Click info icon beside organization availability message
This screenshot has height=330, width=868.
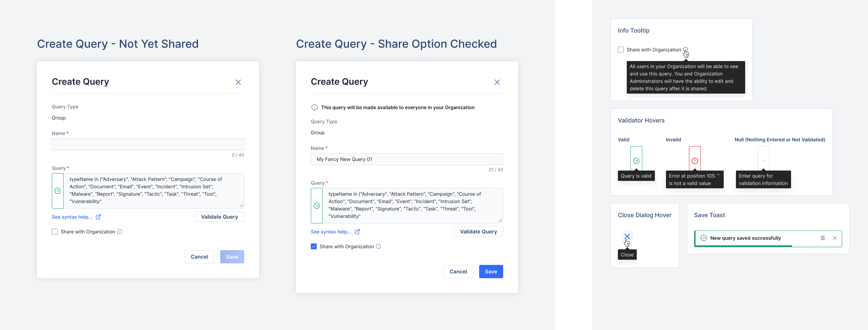[x=314, y=108]
